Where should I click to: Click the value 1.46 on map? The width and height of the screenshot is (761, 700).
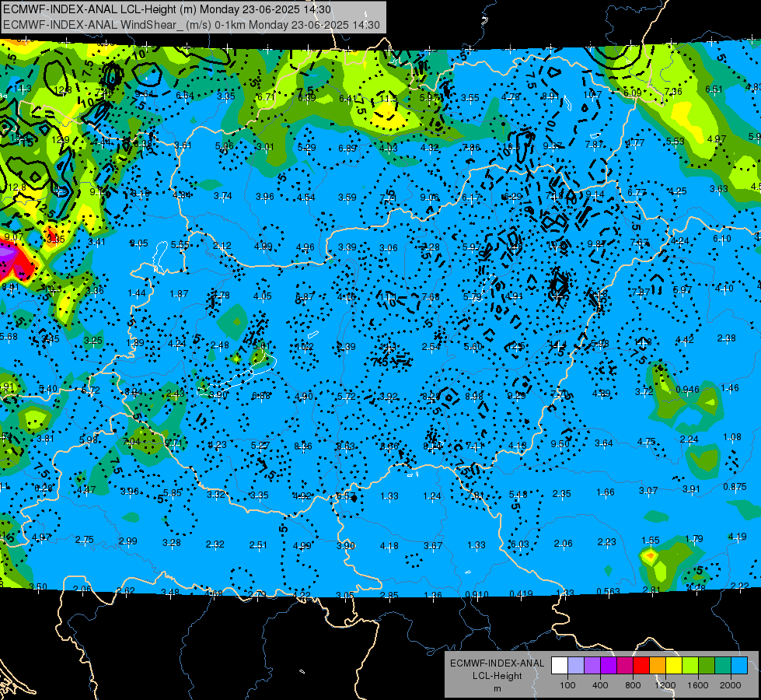(730, 387)
